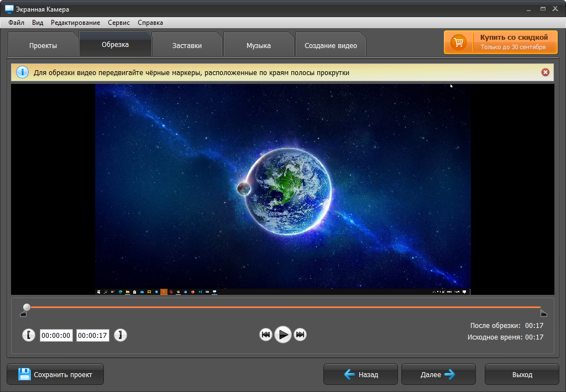This screenshot has height=392, width=566.
Task: Click the trim start time field 00:00:00
Action: (56, 335)
